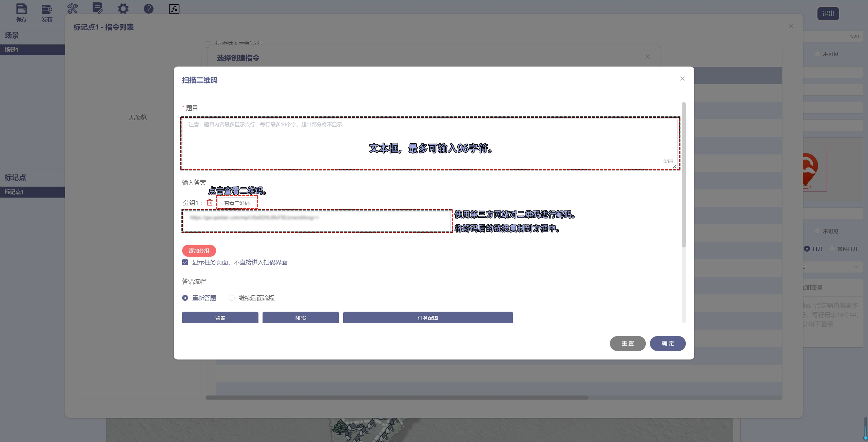Open the wrench tools icon in toolbar
The image size is (868, 442).
click(72, 8)
